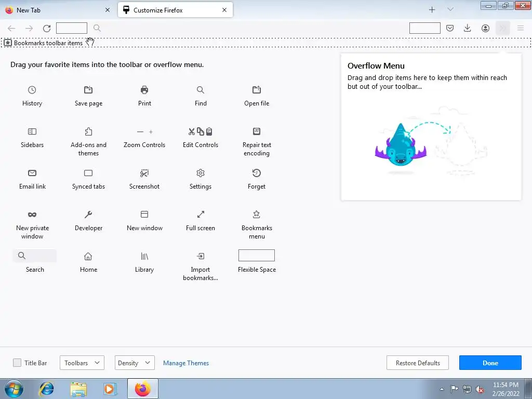The image size is (532, 399).
Task: Click the taskbar clock 11:54 PM
Action: [506, 385]
